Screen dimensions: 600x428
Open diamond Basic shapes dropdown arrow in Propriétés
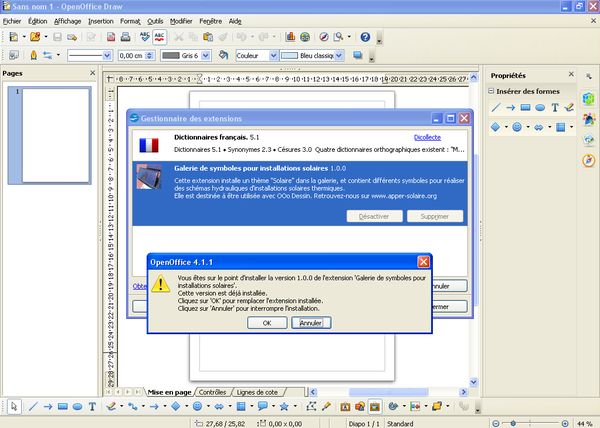coord(506,127)
